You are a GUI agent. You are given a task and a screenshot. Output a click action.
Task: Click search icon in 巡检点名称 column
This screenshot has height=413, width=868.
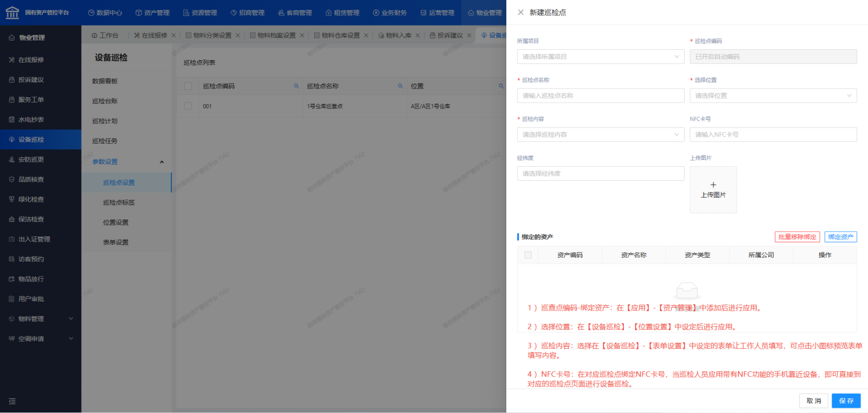pyautogui.click(x=400, y=86)
